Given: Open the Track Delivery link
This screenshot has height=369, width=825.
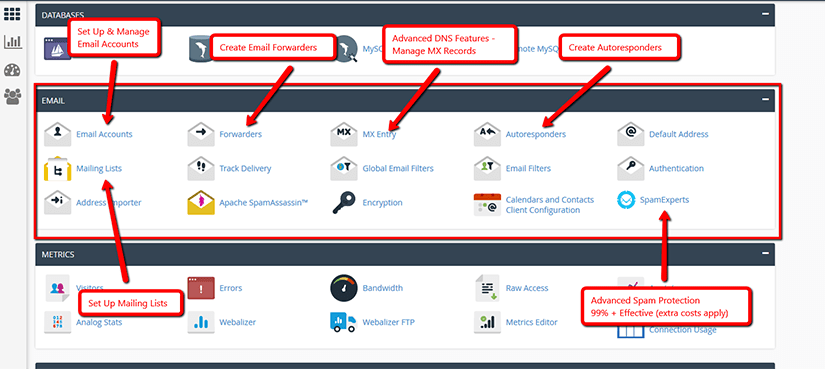Looking at the screenshot, I should (x=245, y=168).
